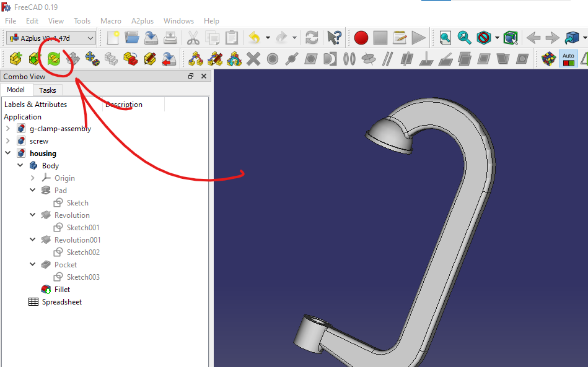
Task: Open the macros notepad dialog
Action: point(400,38)
